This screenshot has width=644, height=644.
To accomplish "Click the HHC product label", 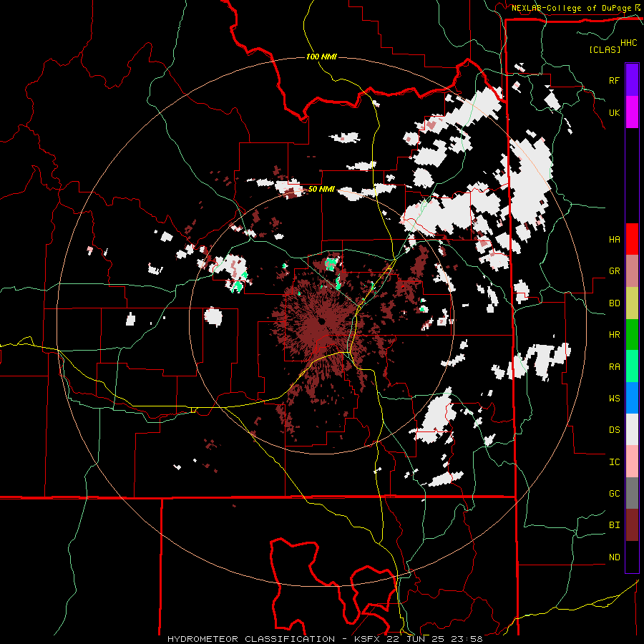I will [x=629, y=43].
